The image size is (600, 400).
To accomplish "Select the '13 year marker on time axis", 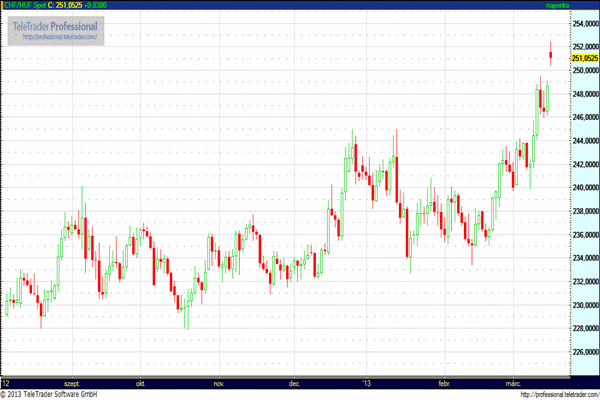I will pyautogui.click(x=367, y=383).
